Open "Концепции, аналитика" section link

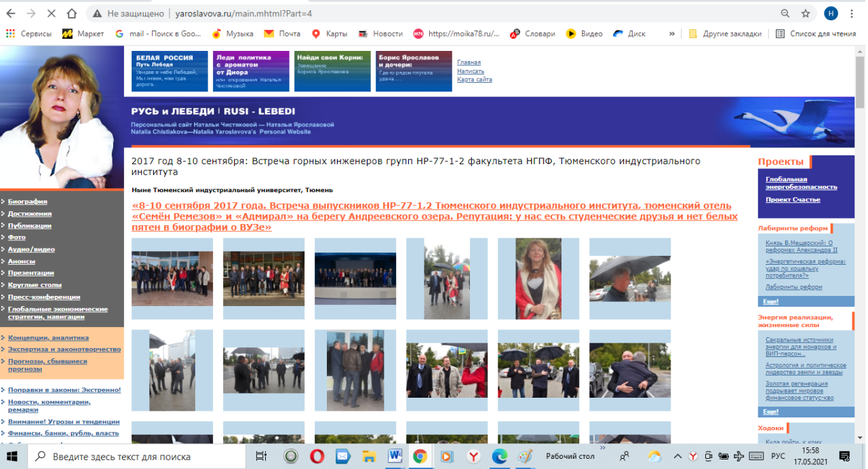tap(48, 337)
